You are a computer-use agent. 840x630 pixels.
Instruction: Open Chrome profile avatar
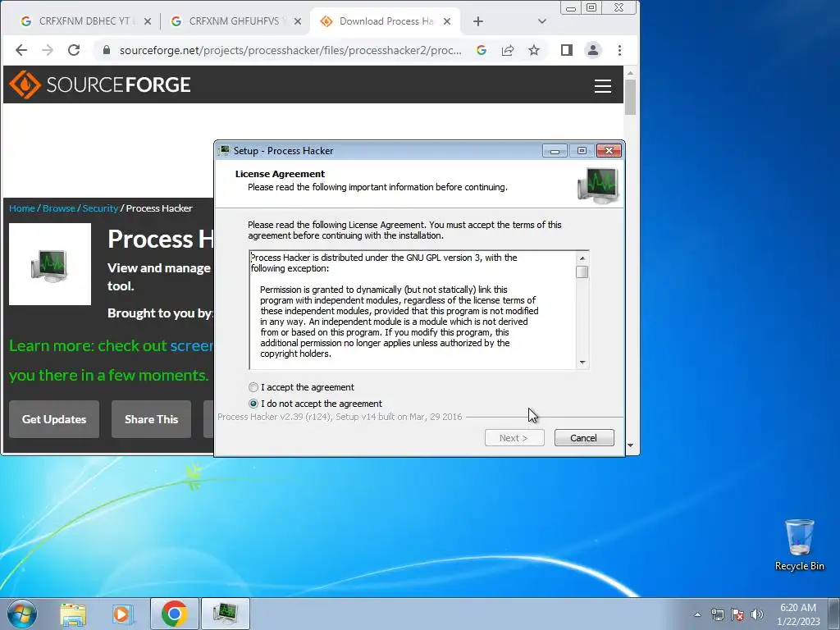tap(593, 50)
